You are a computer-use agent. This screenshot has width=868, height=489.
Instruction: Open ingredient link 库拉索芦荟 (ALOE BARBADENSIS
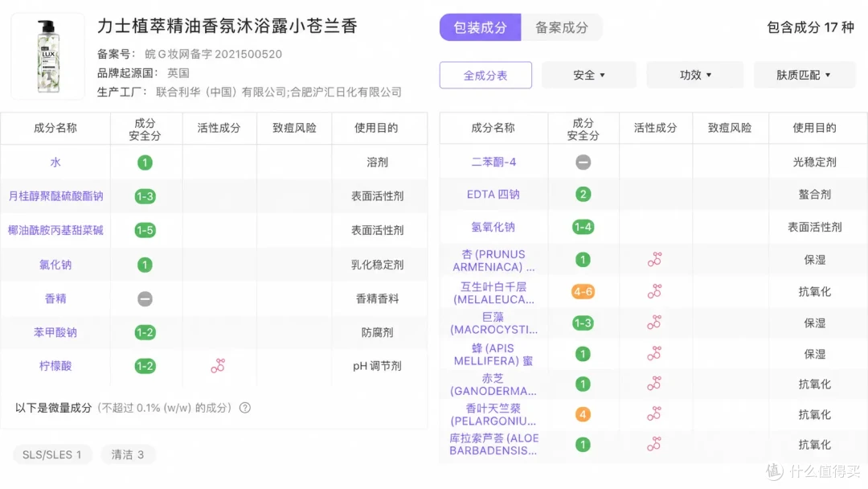point(493,445)
